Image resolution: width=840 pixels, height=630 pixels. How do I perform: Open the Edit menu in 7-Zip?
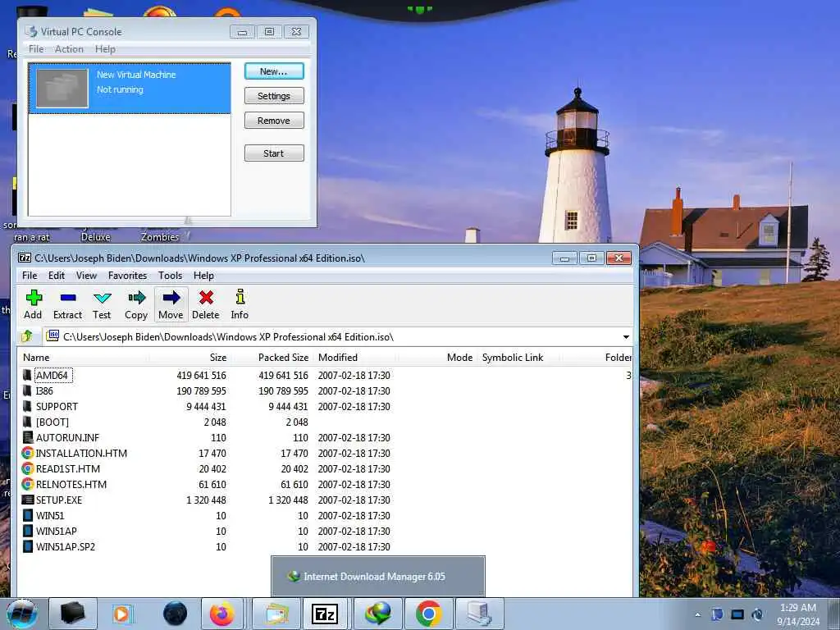(57, 276)
